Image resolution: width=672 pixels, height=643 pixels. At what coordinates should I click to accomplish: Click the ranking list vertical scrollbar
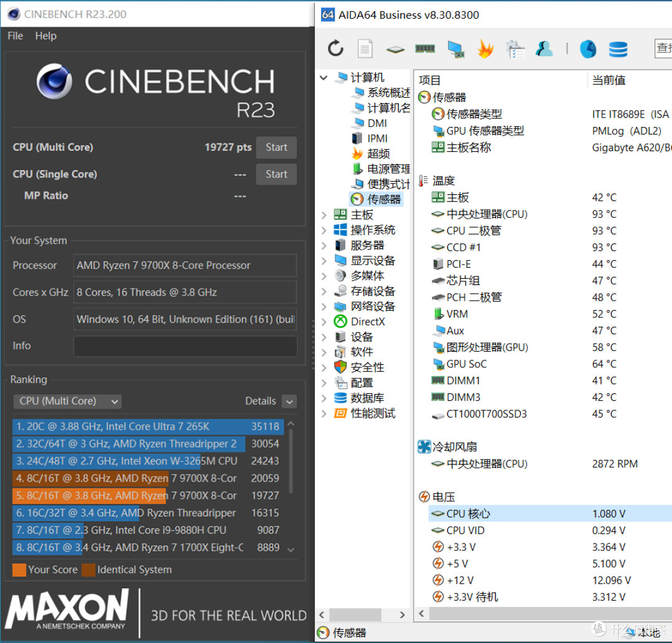coord(291,461)
